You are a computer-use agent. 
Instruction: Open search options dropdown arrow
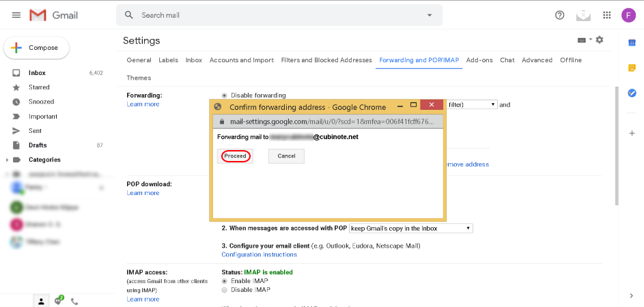430,15
